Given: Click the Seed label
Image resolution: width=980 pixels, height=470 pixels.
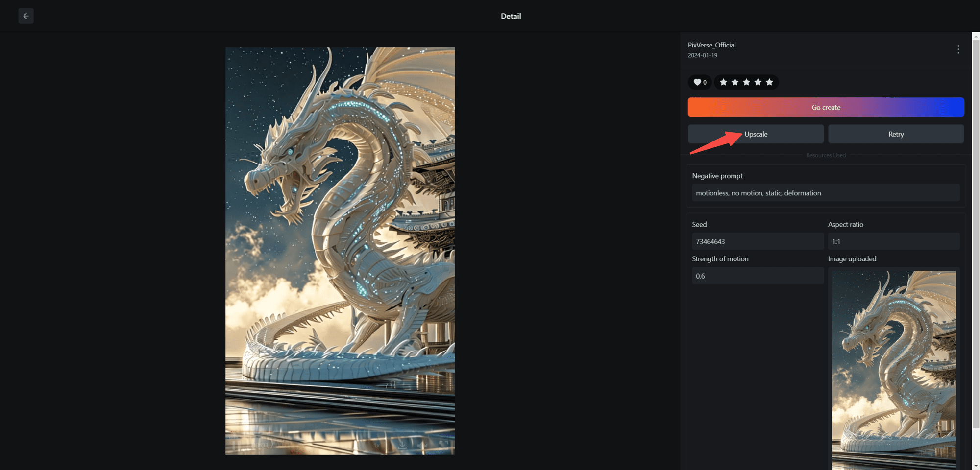Looking at the screenshot, I should (x=699, y=224).
